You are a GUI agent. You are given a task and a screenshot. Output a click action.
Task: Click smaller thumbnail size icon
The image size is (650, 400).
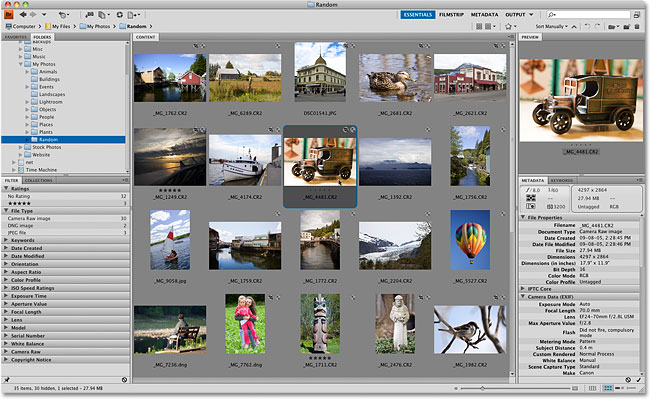click(456, 388)
